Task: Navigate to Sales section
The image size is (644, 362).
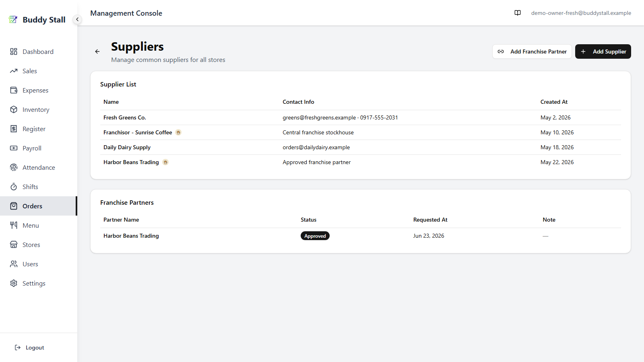Action: coord(39,71)
